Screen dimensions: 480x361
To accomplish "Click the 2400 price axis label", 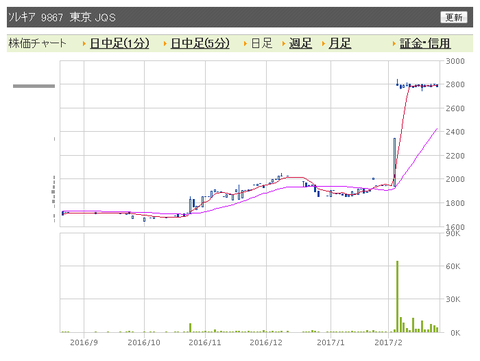I will [x=455, y=132].
